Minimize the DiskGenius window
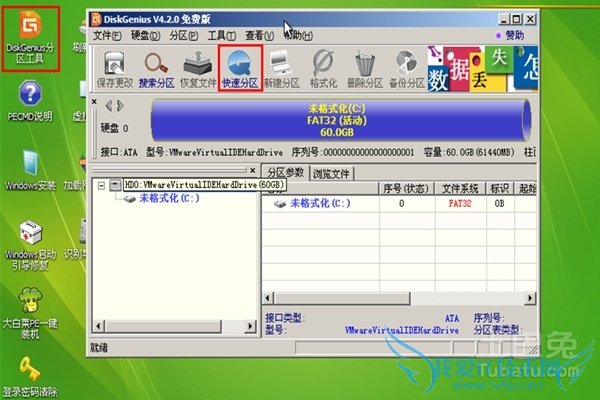600x400 pixels. (x=504, y=19)
